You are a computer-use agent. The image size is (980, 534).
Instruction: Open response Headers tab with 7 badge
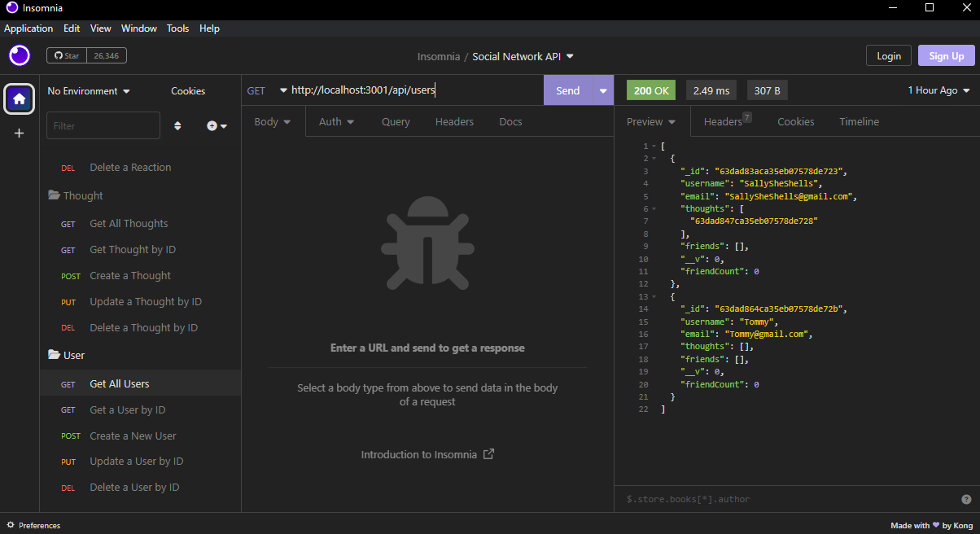pos(728,121)
